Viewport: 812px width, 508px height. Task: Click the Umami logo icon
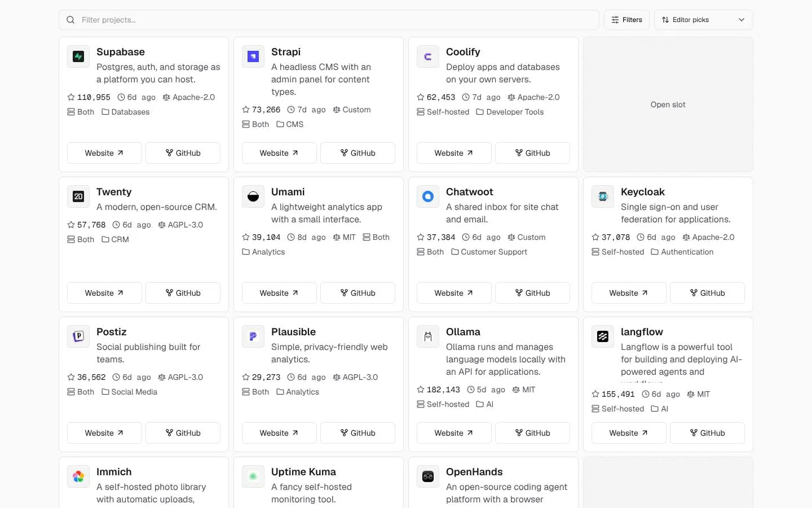pos(253,196)
